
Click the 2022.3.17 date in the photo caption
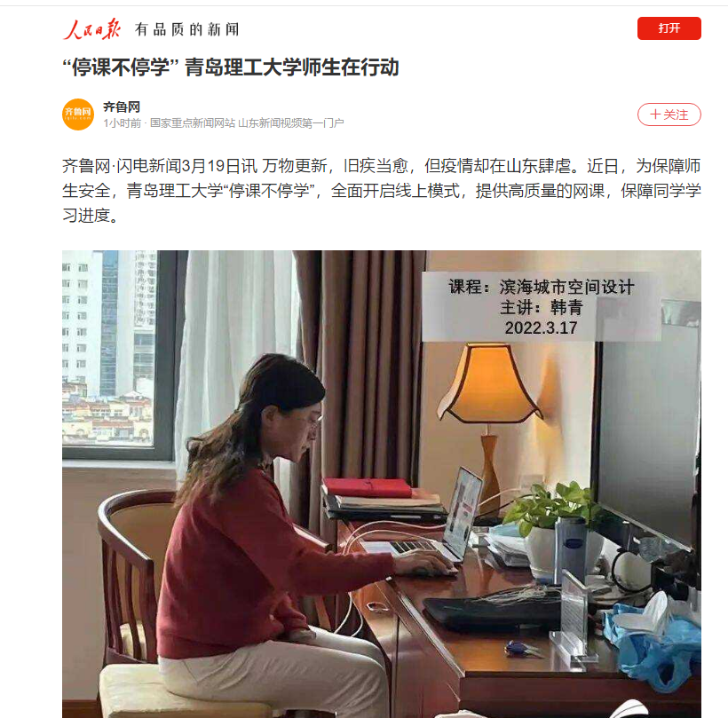pyautogui.click(x=541, y=328)
